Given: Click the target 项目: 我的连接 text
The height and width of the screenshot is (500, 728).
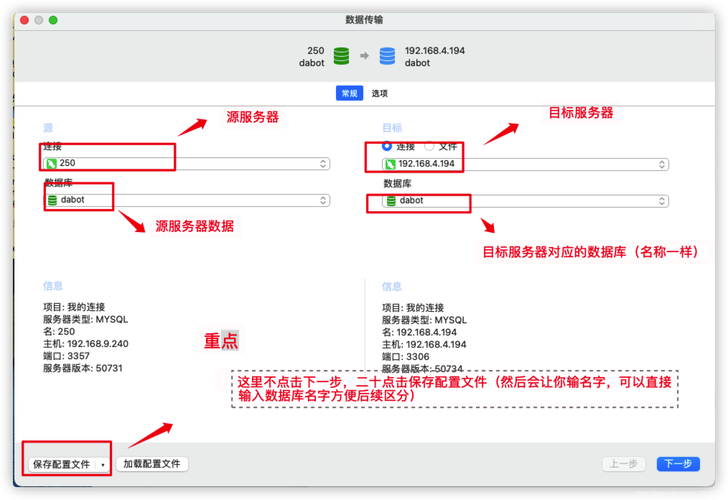Looking at the screenshot, I should [x=413, y=308].
